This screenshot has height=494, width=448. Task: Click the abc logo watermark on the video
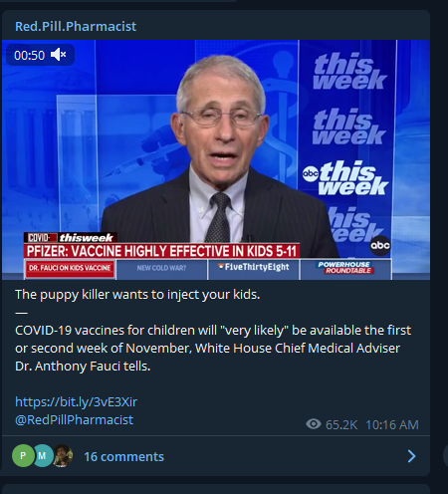pyautogui.click(x=380, y=245)
